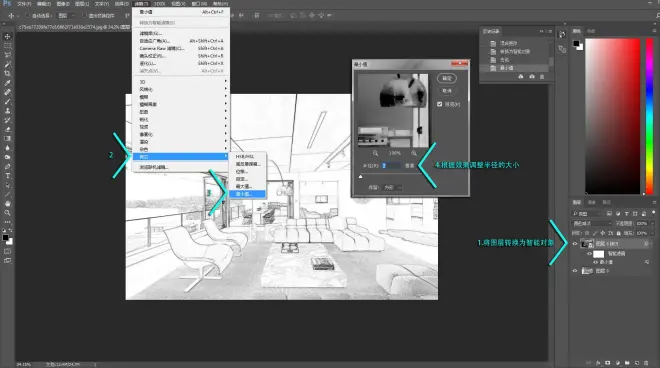Select the Lasso tool
Viewport: 660px width, 368px height.
(8, 55)
